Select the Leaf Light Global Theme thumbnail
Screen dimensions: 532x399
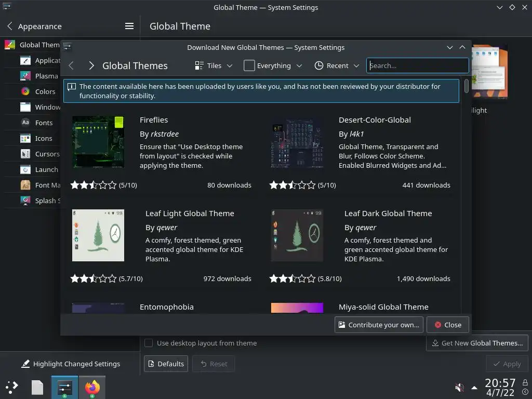tap(98, 235)
